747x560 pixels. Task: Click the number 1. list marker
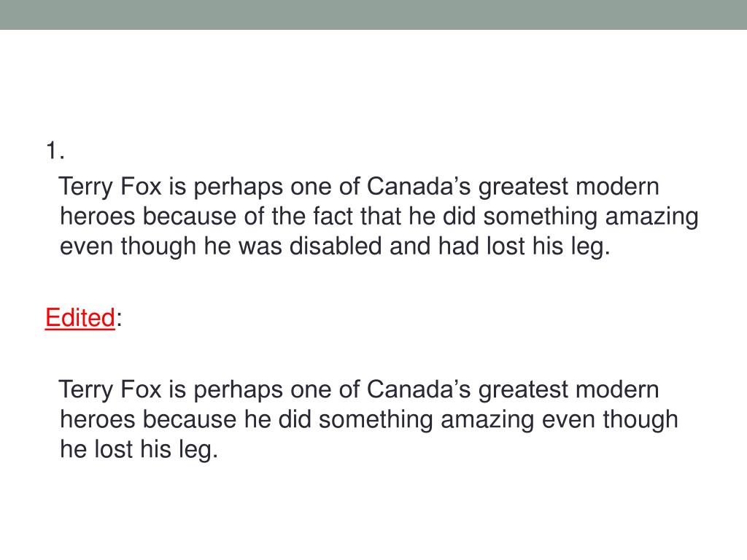[x=55, y=150]
